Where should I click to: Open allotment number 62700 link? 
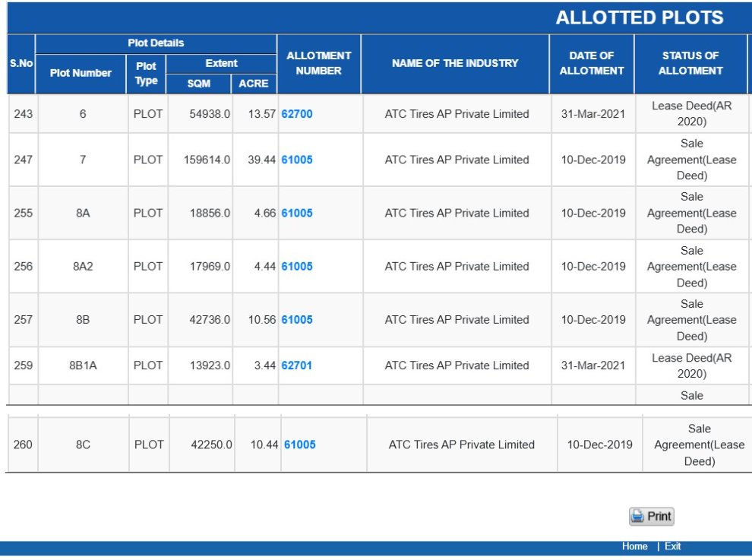[x=296, y=114]
